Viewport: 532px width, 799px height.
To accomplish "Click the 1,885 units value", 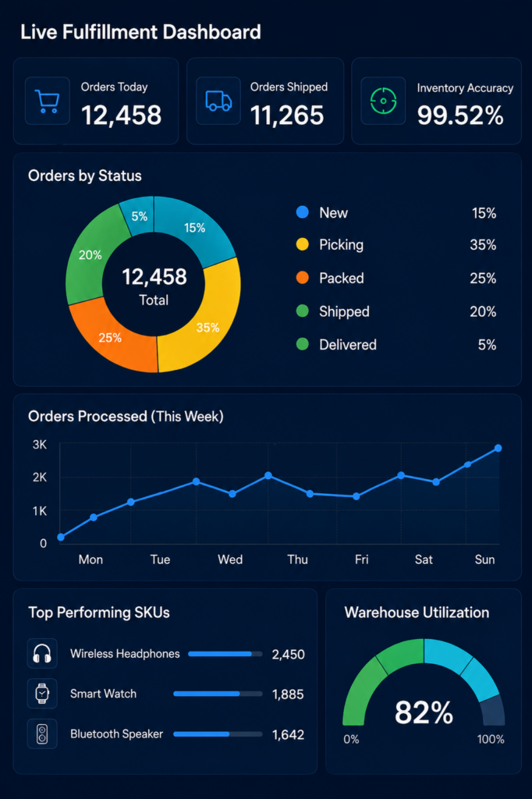I will click(x=288, y=694).
